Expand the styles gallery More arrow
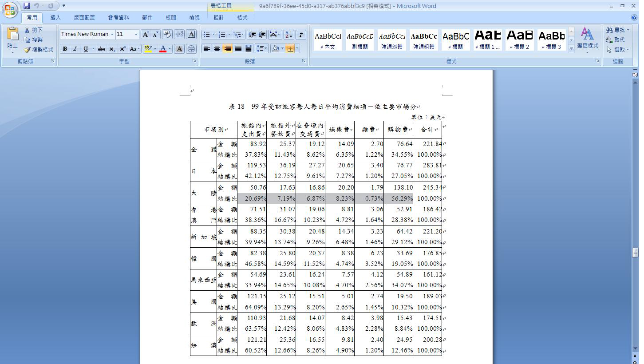The width and height of the screenshot is (644, 364). coord(571,49)
